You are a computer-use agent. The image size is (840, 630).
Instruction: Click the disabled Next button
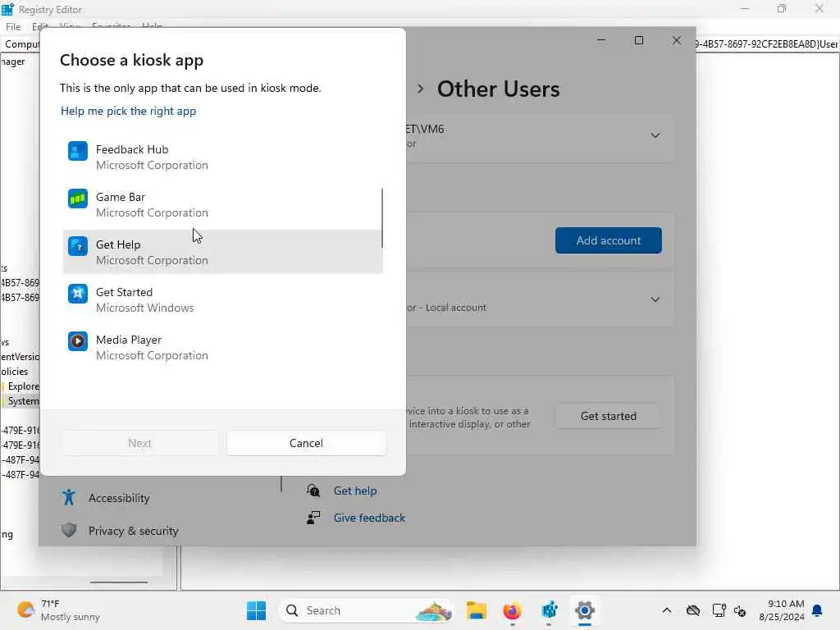pyautogui.click(x=139, y=443)
